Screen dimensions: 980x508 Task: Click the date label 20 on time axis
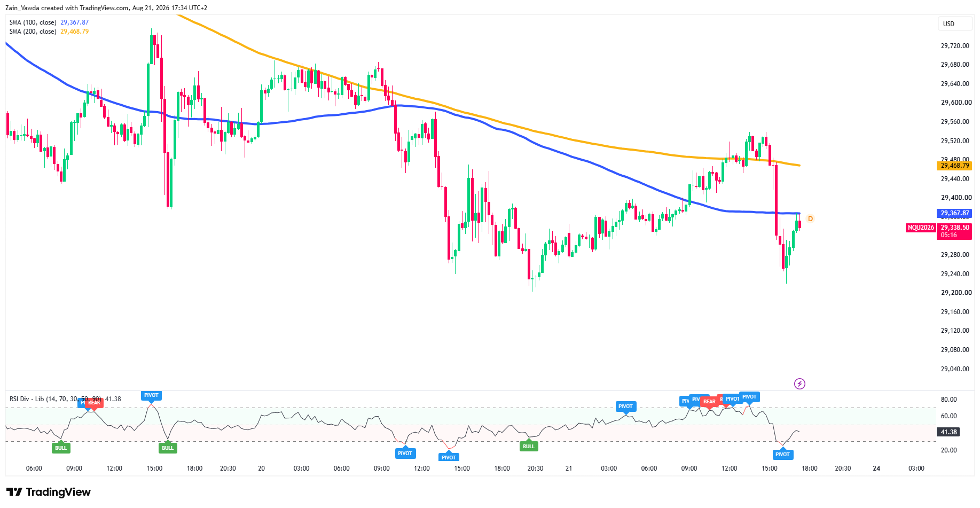262,468
